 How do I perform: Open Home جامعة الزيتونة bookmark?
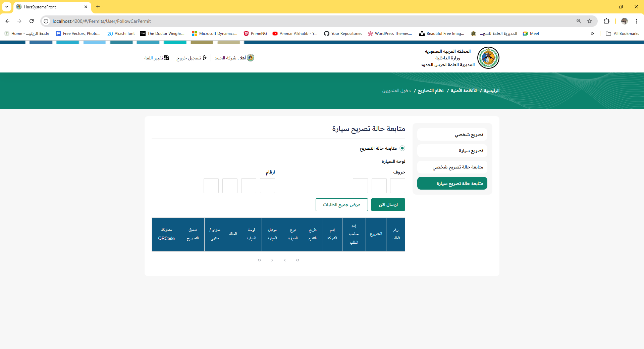[27, 34]
